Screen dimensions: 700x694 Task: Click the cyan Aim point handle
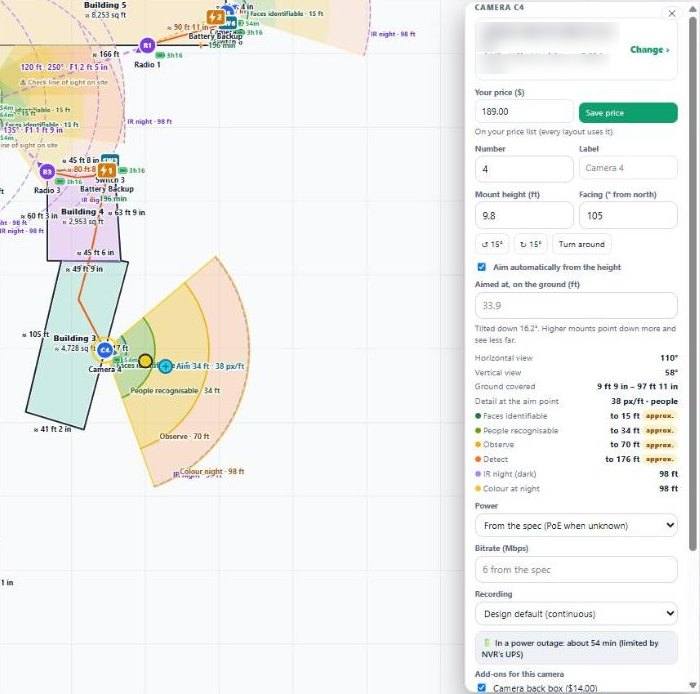click(x=166, y=366)
